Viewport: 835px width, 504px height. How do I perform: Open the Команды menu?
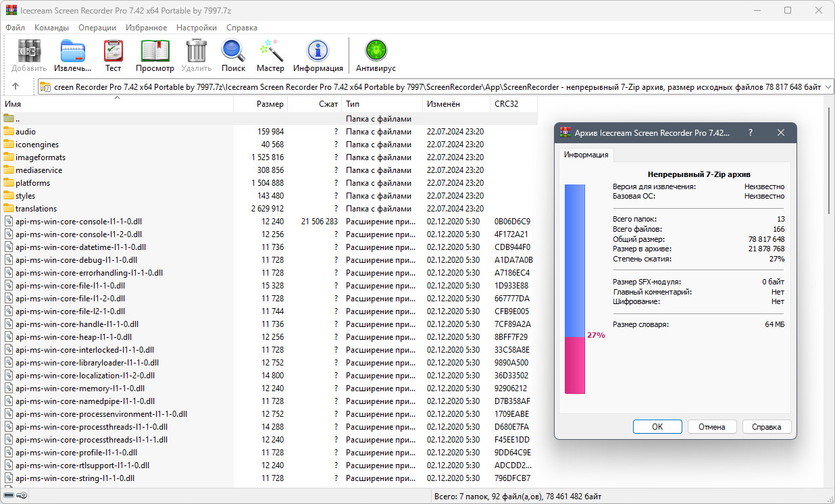pos(51,28)
